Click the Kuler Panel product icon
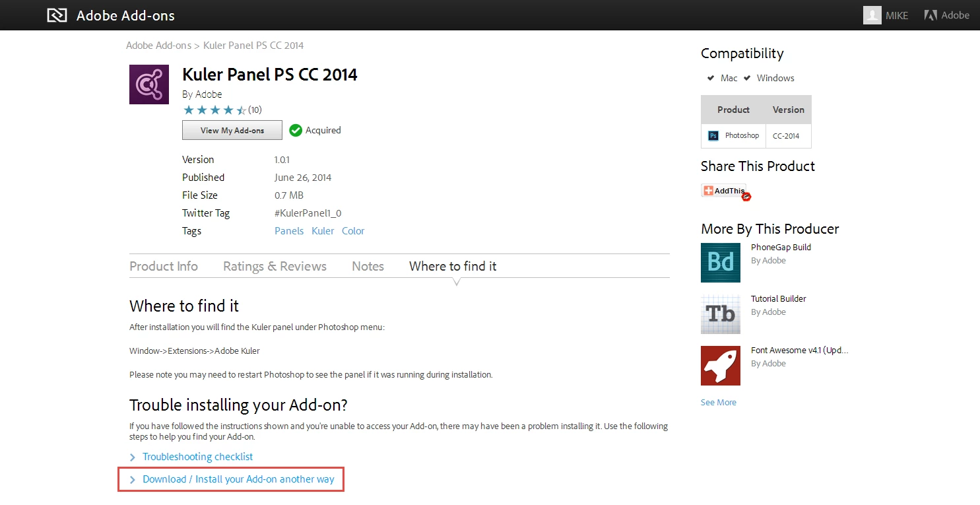 (149, 84)
